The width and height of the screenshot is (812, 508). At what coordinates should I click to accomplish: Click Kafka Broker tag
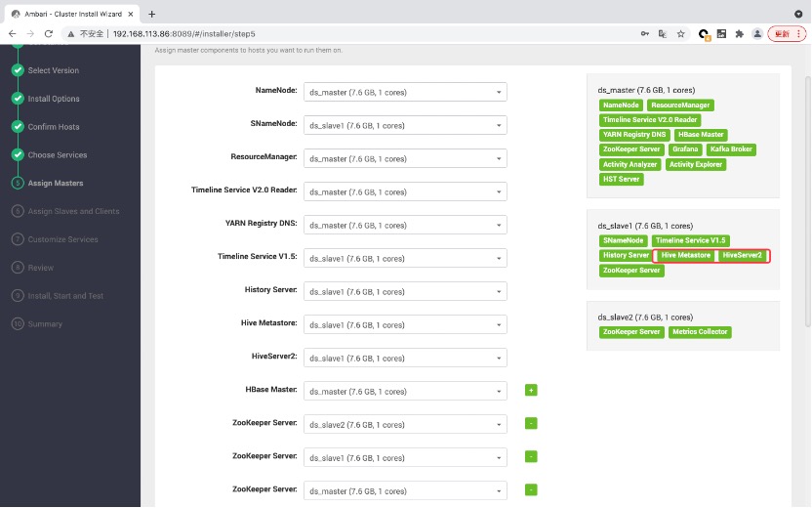pyautogui.click(x=731, y=149)
